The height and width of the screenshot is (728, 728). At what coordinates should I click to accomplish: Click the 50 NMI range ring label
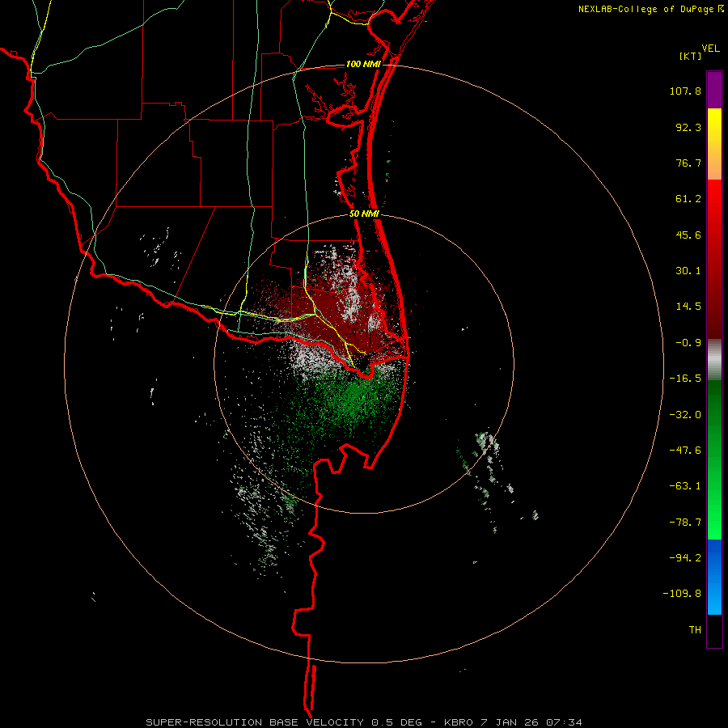pos(365,214)
